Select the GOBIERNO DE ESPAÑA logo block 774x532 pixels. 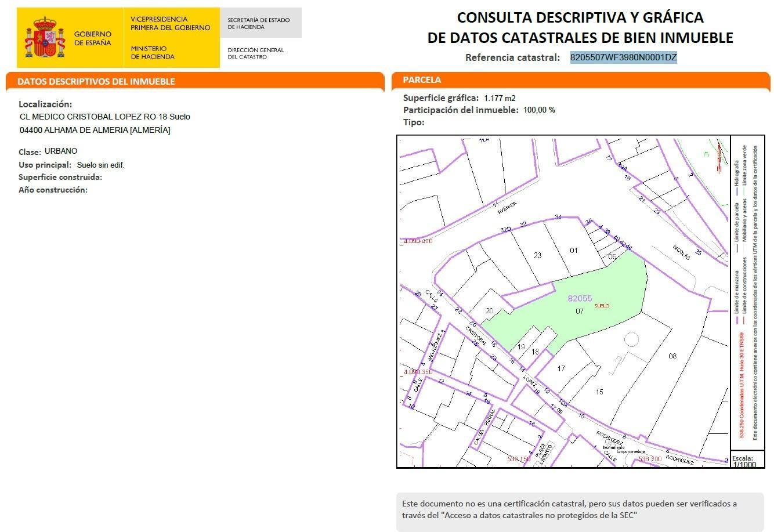coord(70,35)
